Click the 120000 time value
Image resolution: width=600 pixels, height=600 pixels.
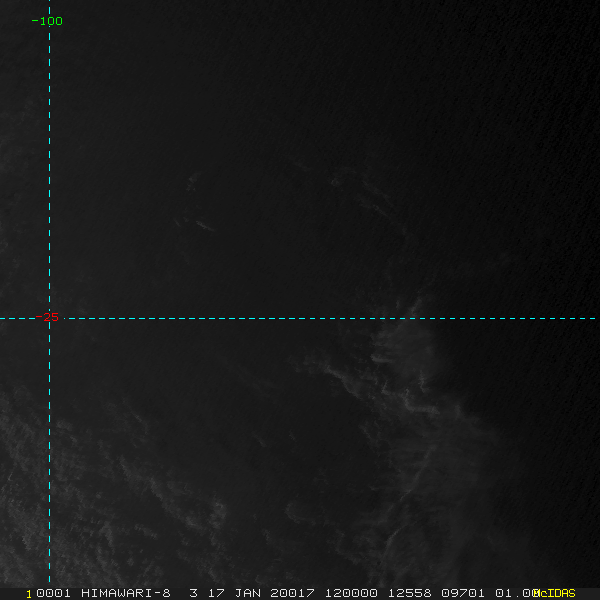click(x=351, y=593)
